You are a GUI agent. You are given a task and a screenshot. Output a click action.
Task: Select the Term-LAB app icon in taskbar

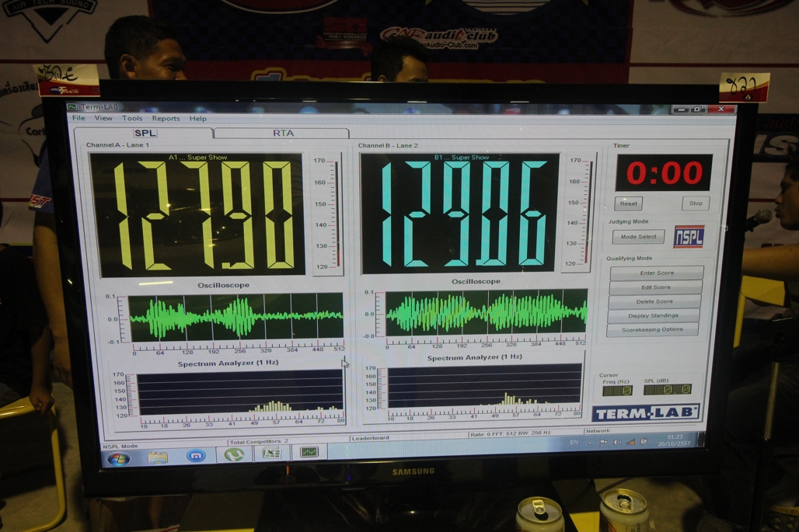[309, 452]
